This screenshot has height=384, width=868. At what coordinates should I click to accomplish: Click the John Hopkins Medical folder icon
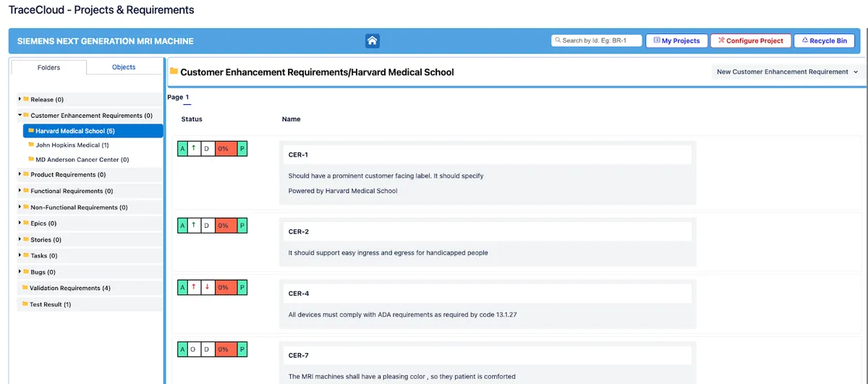tap(31, 145)
